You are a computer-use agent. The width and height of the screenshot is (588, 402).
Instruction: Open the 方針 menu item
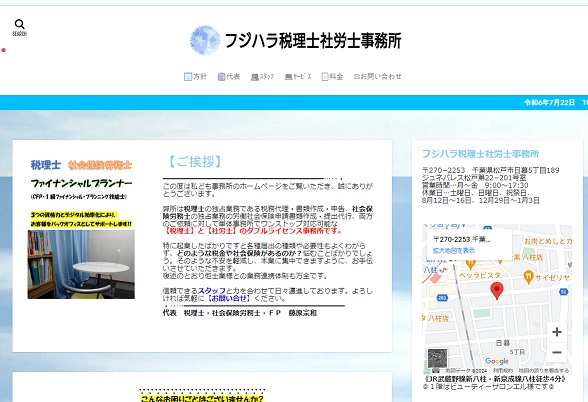(195, 76)
